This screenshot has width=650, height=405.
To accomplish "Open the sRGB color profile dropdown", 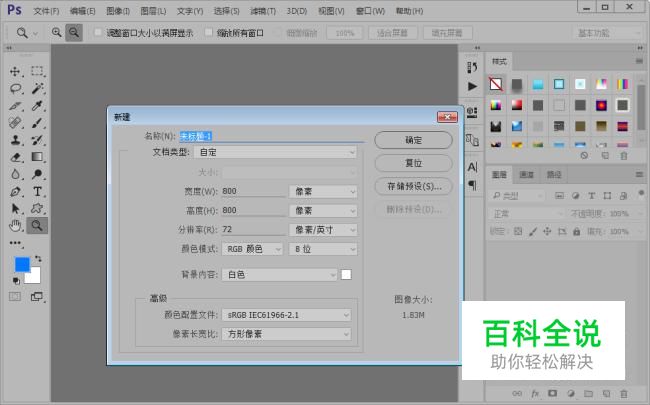I will (x=286, y=315).
